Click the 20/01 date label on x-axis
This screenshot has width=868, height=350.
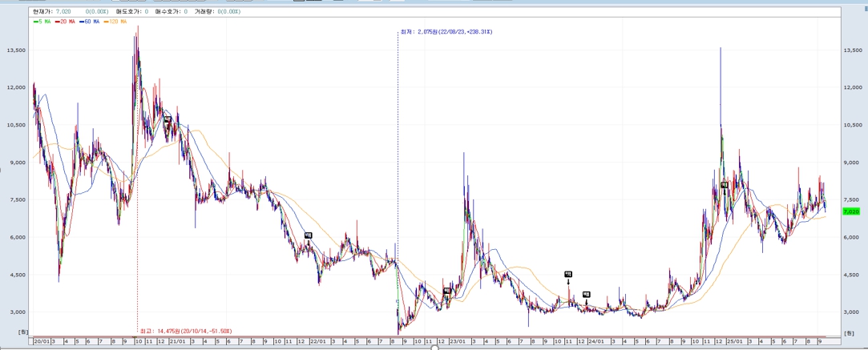pyautogui.click(x=42, y=340)
